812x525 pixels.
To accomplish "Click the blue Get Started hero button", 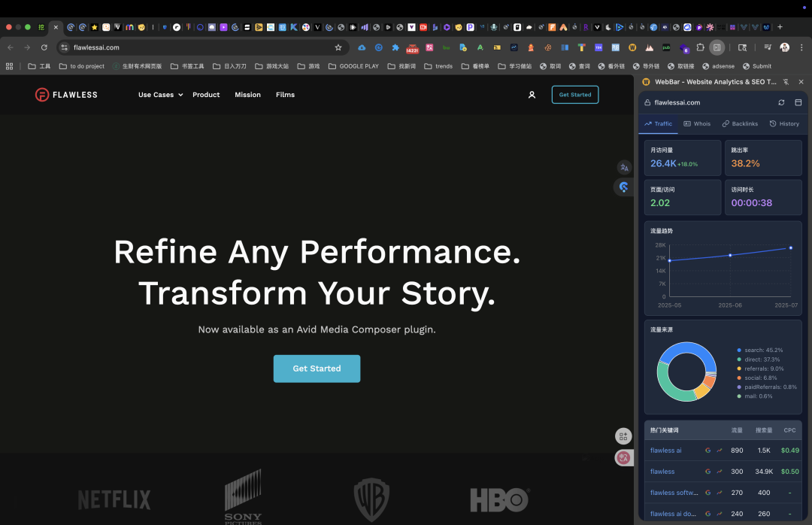I will click(x=317, y=369).
